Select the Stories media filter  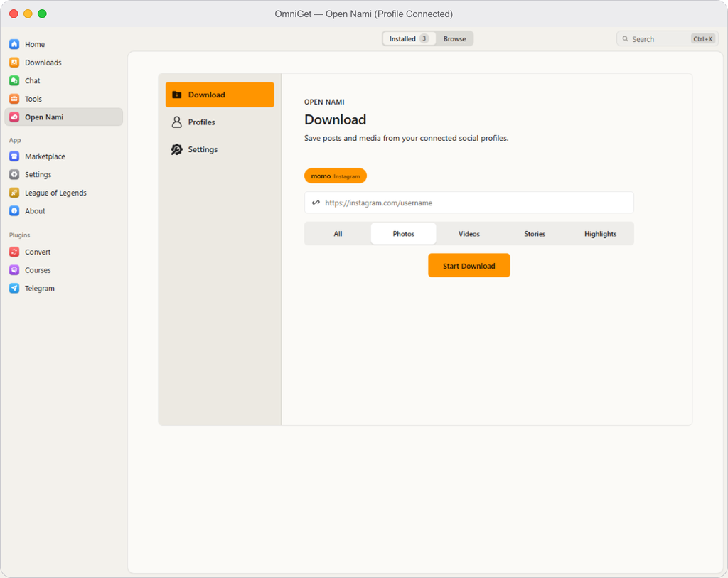click(535, 233)
